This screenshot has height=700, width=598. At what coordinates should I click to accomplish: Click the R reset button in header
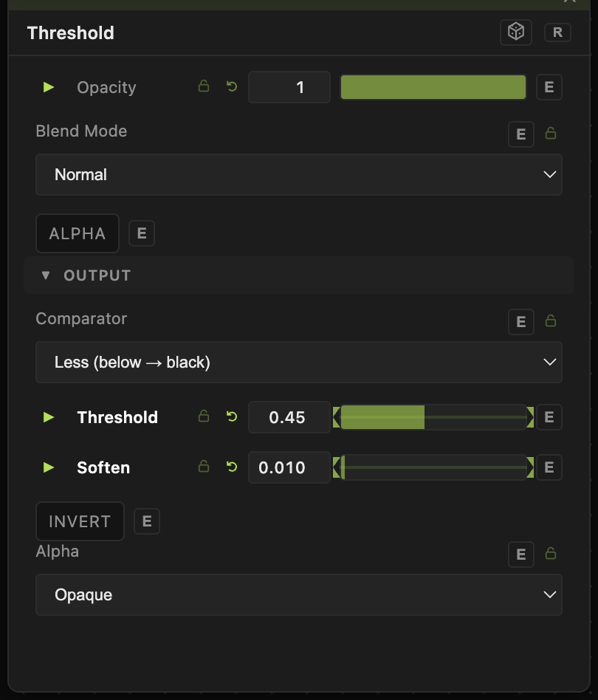pyautogui.click(x=557, y=32)
